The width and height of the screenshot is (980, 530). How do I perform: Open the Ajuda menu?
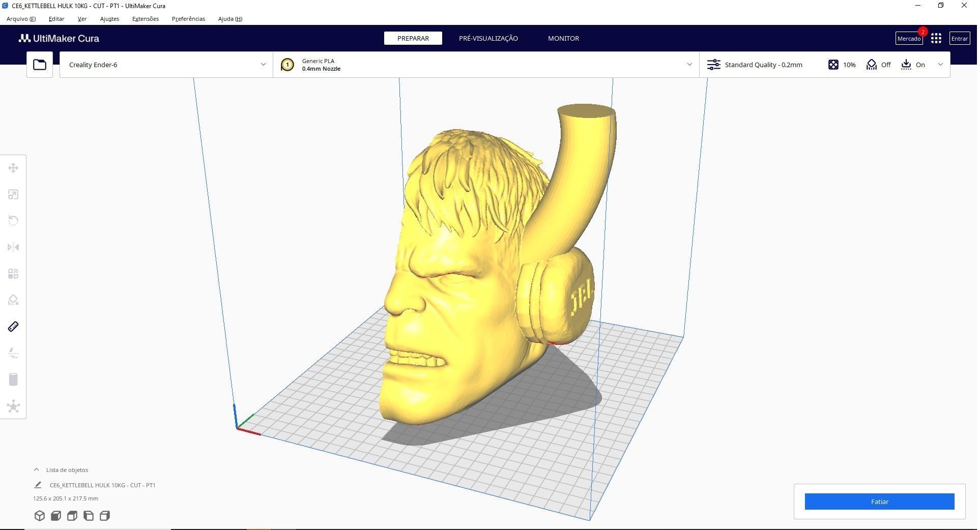coord(230,19)
